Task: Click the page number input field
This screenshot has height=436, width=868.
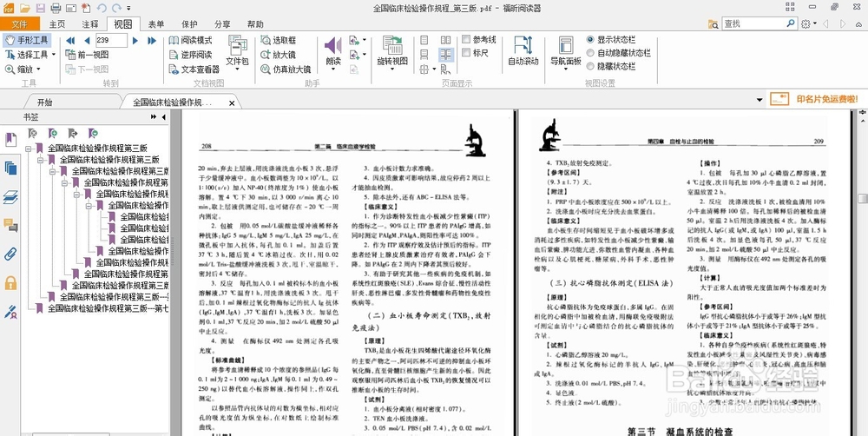Action: [x=111, y=40]
